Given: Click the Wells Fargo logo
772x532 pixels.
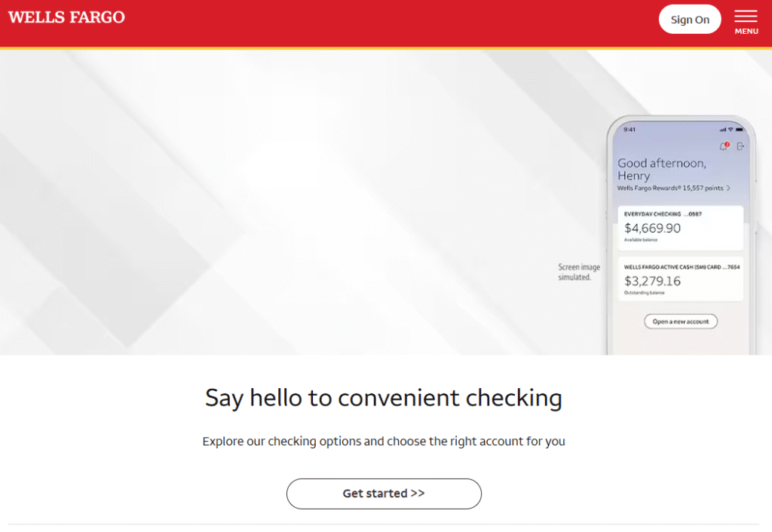Looking at the screenshot, I should pos(66,17).
